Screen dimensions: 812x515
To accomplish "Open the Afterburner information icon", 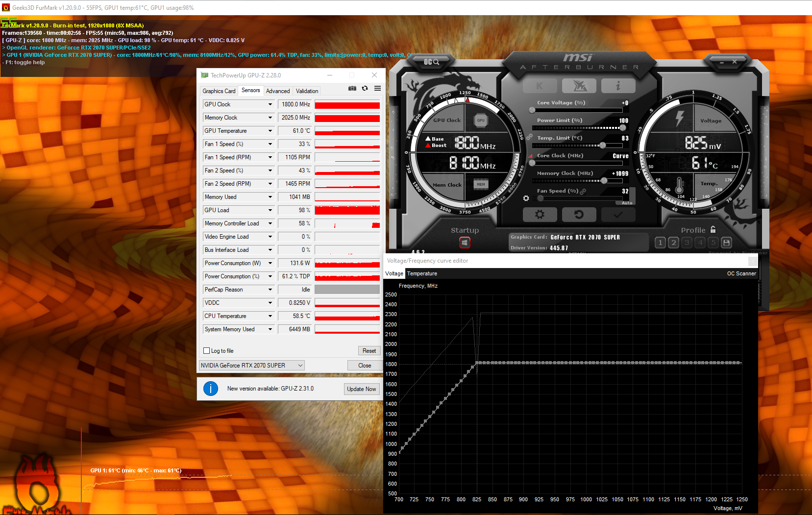I will 618,85.
